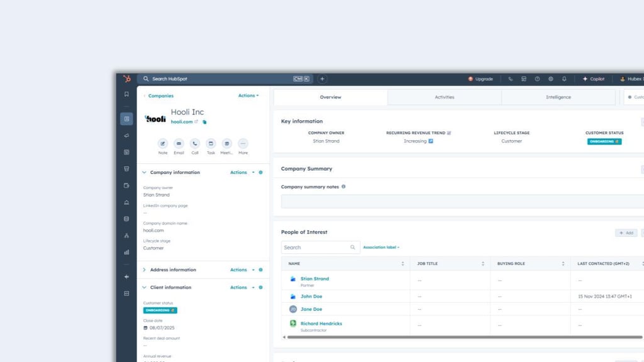Schedule a Meeting for Hooli Inc
The width and height of the screenshot is (644, 362).
(x=226, y=144)
